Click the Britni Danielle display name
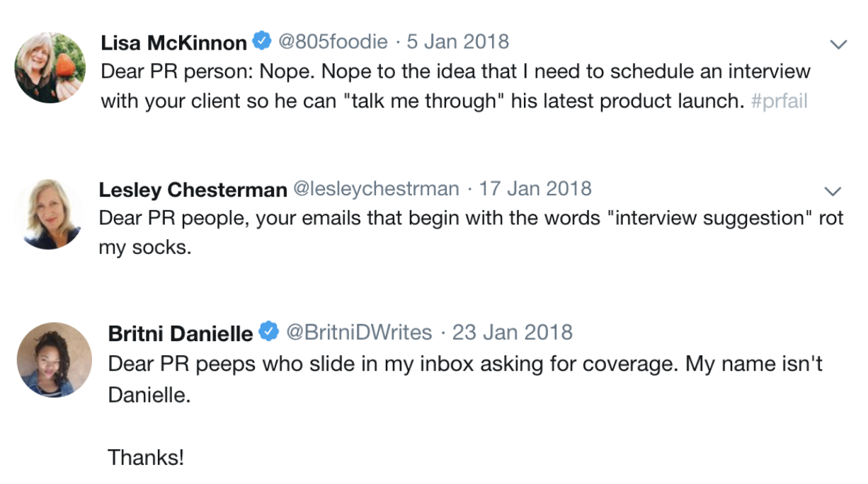The width and height of the screenshot is (868, 484). (x=180, y=333)
